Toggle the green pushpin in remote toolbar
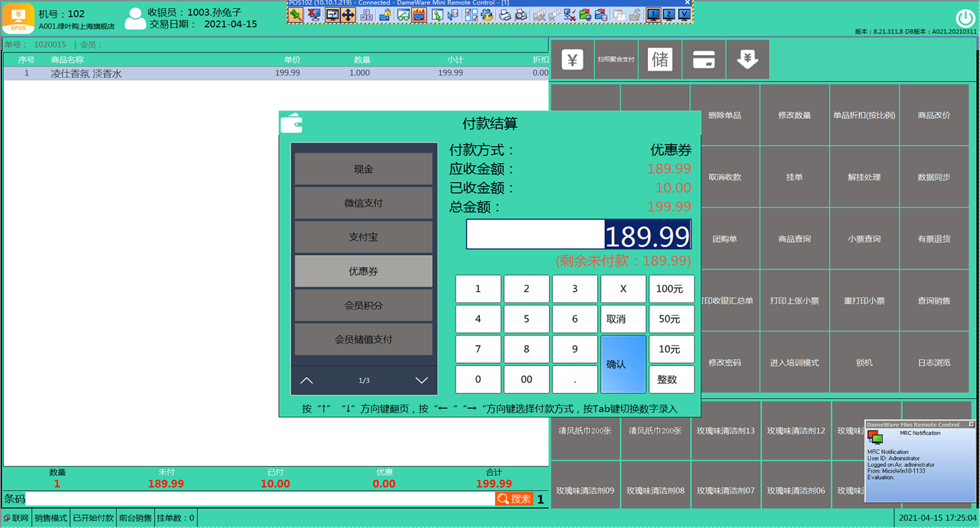Image resolution: width=980 pixels, height=528 pixels. 296,15
